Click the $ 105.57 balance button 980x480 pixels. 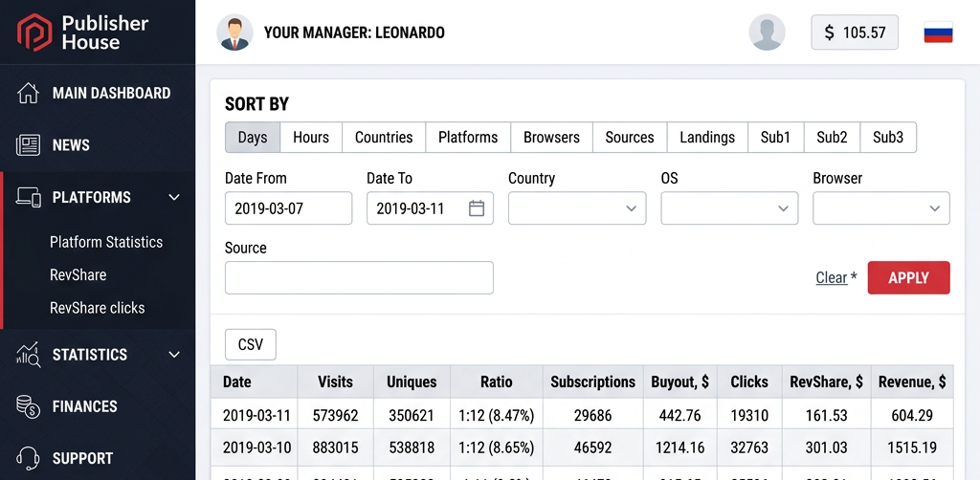point(855,33)
